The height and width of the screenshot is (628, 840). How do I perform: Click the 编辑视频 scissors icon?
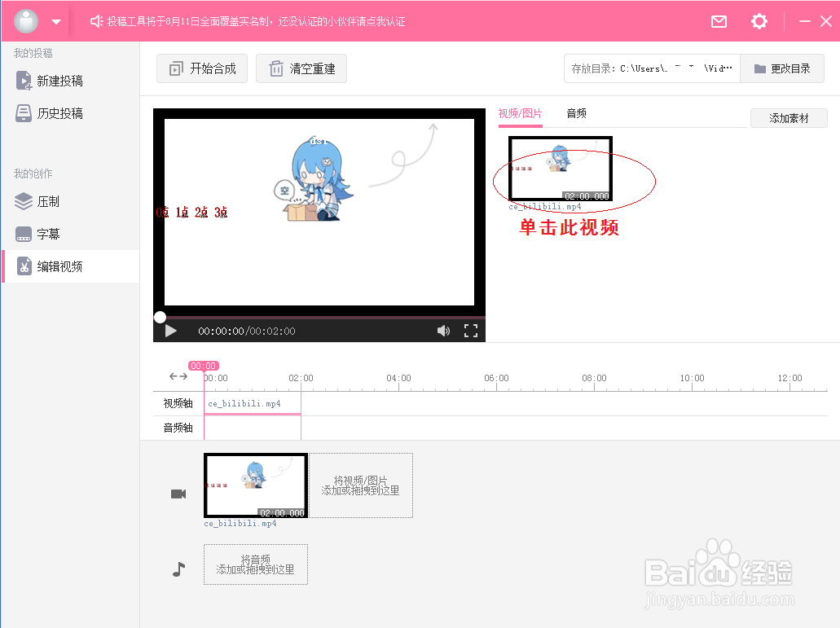(24, 266)
